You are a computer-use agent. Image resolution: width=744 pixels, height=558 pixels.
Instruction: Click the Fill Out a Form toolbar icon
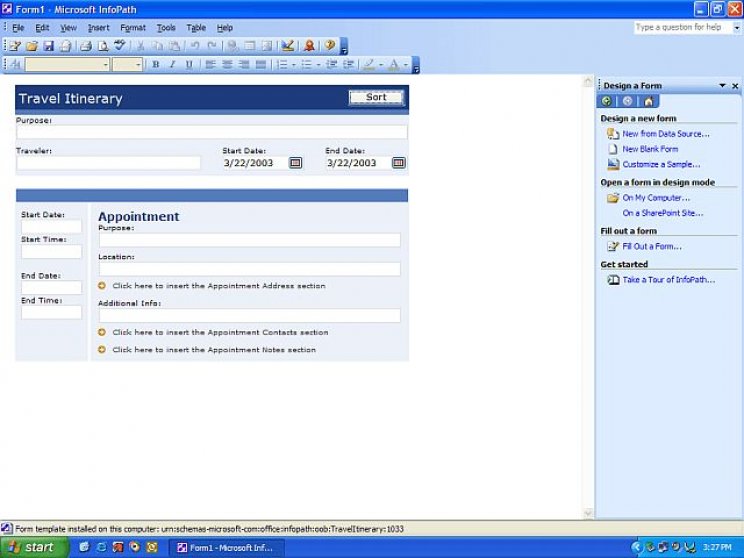tap(15, 46)
